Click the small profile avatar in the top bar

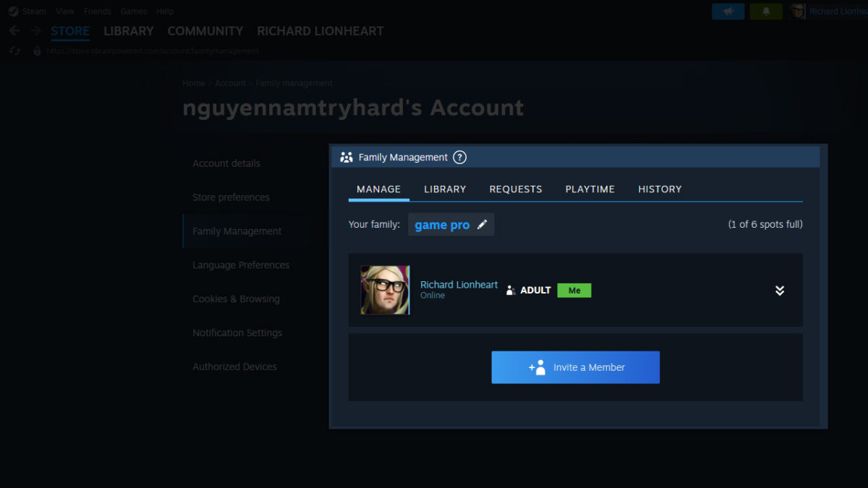(798, 12)
